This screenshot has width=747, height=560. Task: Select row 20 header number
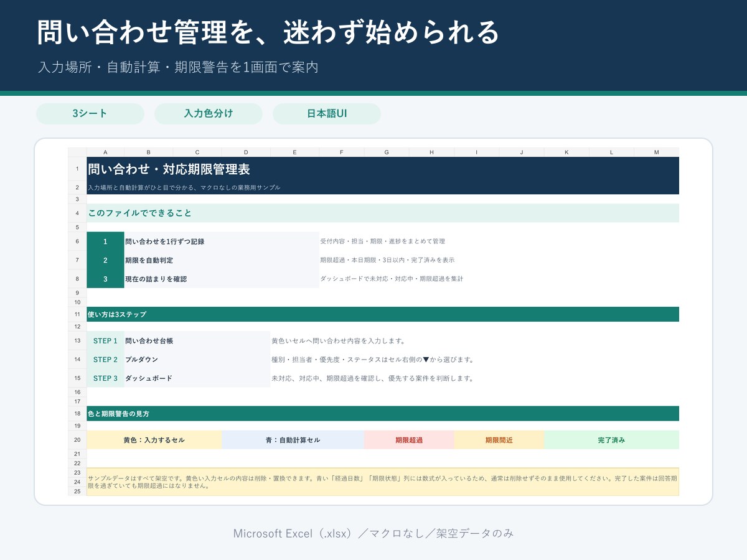coord(77,440)
